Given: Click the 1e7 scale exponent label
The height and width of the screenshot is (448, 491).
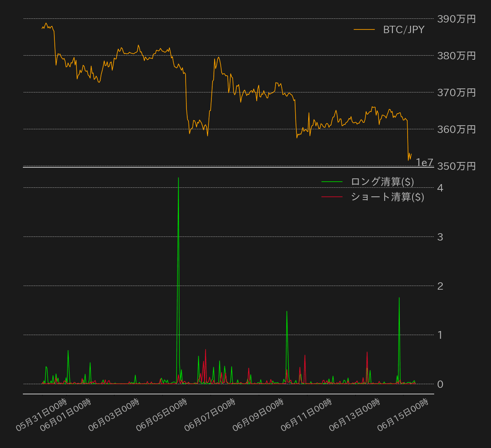Looking at the screenshot, I should 424,162.
